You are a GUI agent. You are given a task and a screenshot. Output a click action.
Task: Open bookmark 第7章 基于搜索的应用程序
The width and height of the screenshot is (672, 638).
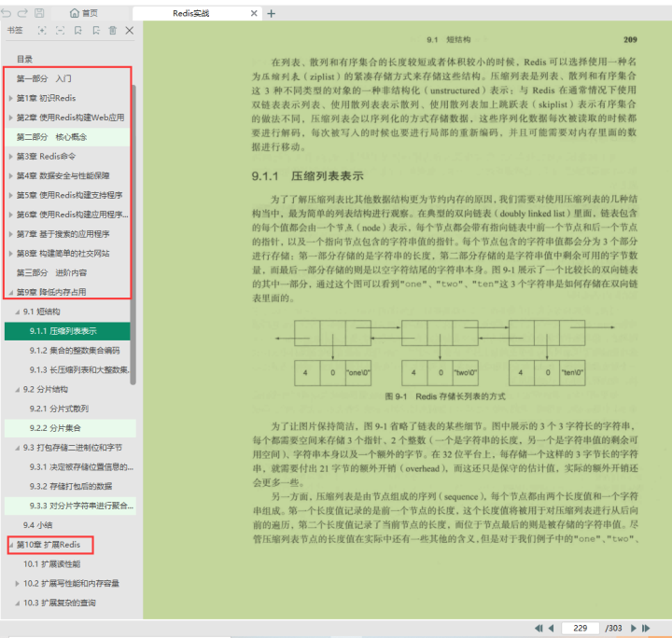click(63, 234)
